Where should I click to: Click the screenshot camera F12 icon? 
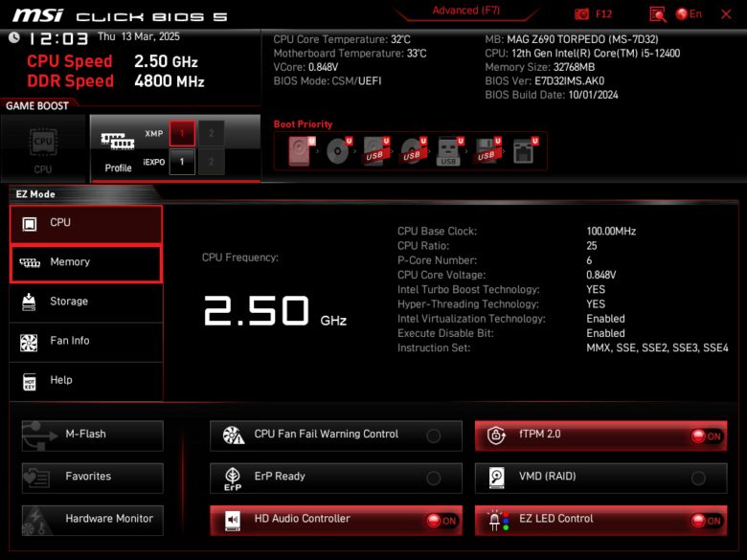coord(581,13)
